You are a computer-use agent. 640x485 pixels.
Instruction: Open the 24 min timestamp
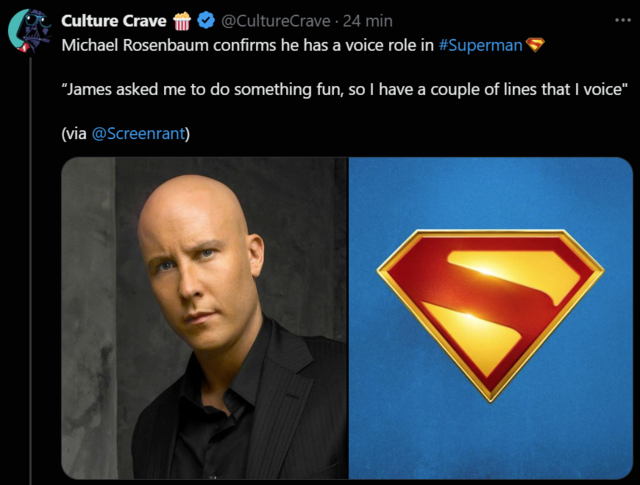pyautogui.click(x=368, y=21)
